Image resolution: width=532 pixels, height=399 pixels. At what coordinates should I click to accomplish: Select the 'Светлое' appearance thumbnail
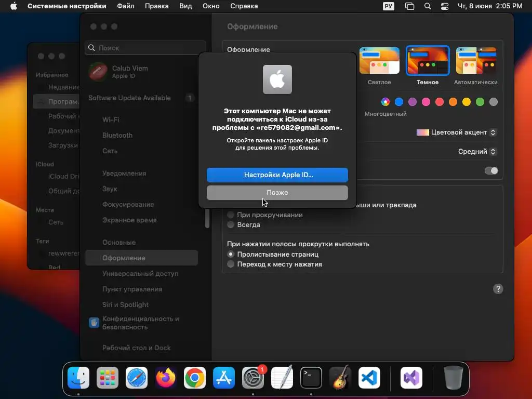point(379,60)
